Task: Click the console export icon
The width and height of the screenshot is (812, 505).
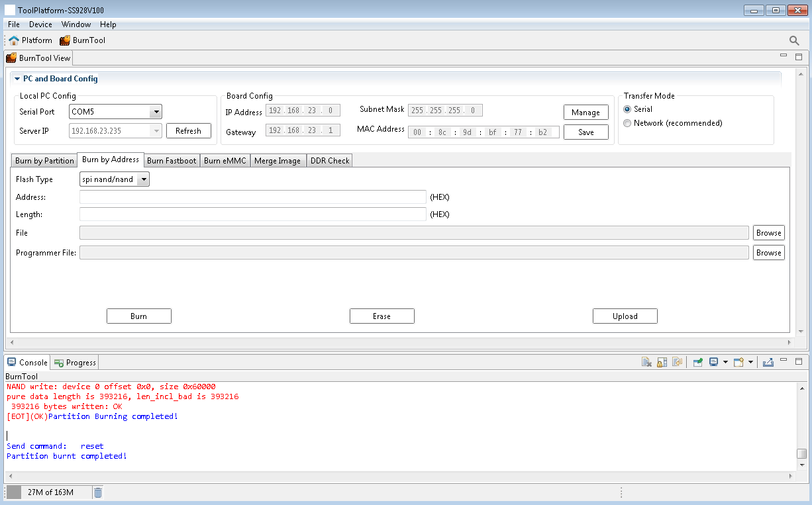Action: (768, 362)
